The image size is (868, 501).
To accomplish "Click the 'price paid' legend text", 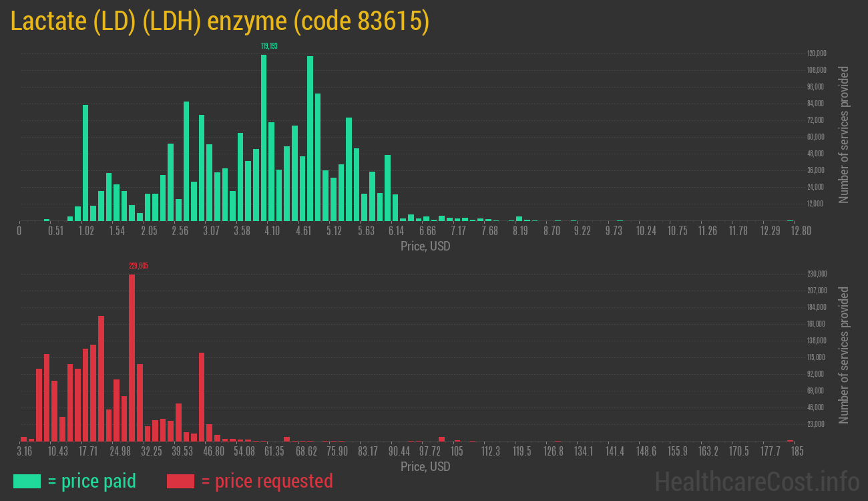I will [x=92, y=481].
